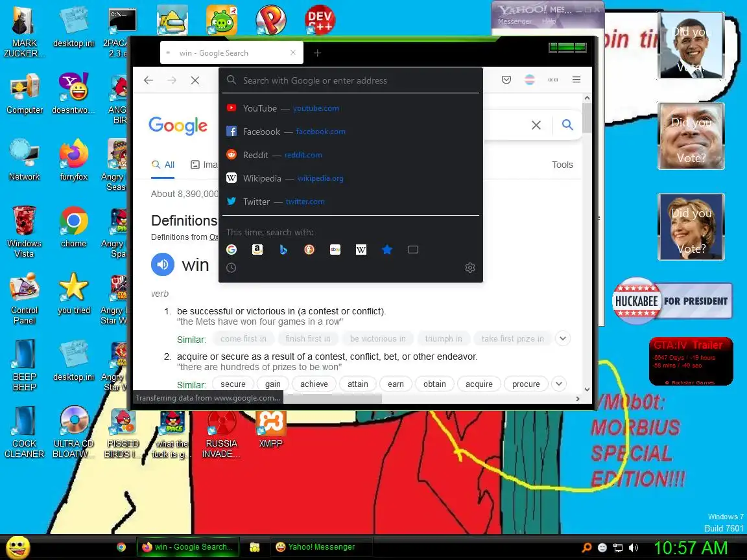Open the Tools search options
Screen dimensions: 747x560
(x=562, y=165)
